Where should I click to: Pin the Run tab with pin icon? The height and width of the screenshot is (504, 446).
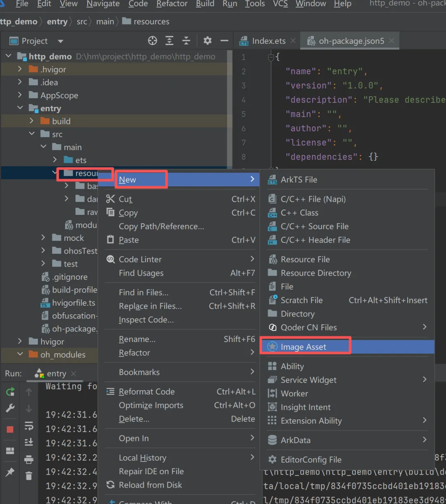pos(10,472)
